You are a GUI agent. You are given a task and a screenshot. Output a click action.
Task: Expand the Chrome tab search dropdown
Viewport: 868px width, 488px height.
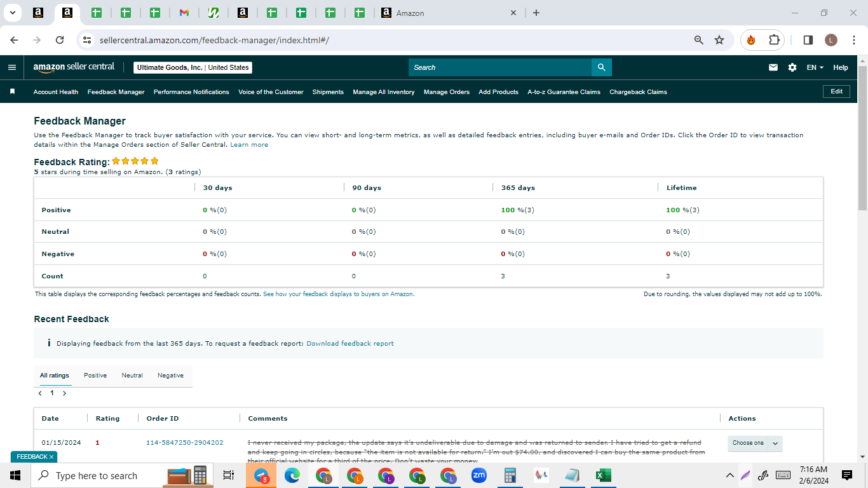(12, 13)
